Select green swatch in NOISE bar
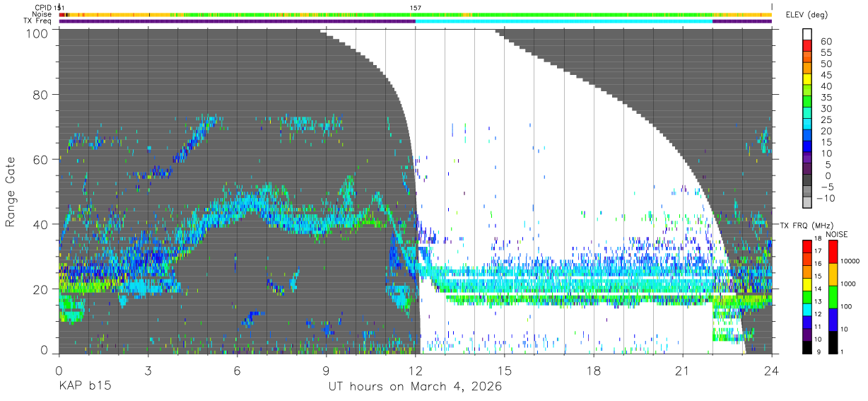The width and height of the screenshot is (868, 401). pos(834,297)
